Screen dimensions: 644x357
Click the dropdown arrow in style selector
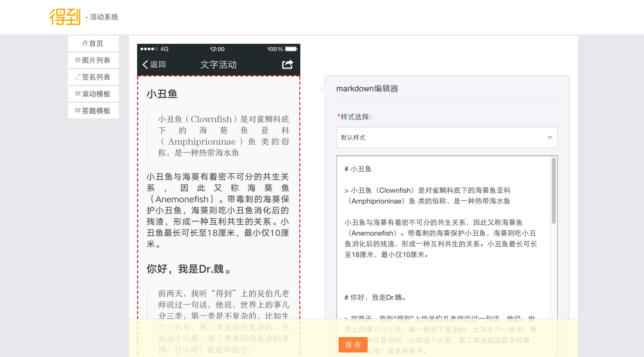click(550, 138)
